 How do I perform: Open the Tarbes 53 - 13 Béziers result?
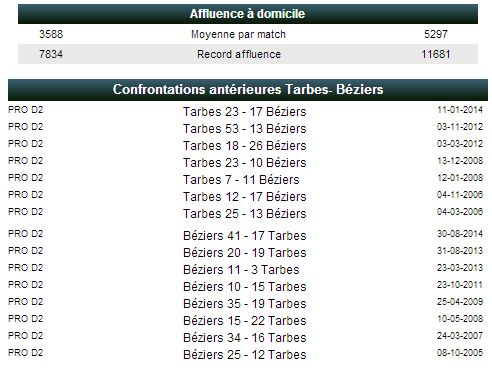click(245, 129)
